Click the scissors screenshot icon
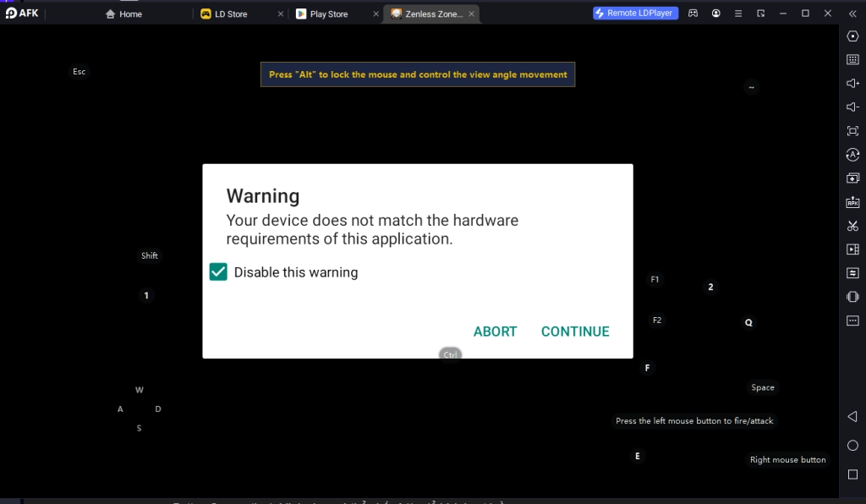The width and height of the screenshot is (866, 504). click(852, 226)
